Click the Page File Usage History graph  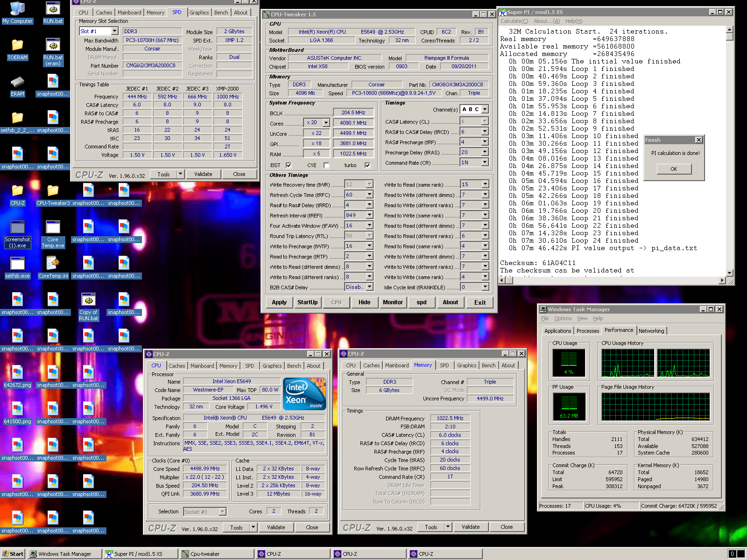tap(655, 406)
